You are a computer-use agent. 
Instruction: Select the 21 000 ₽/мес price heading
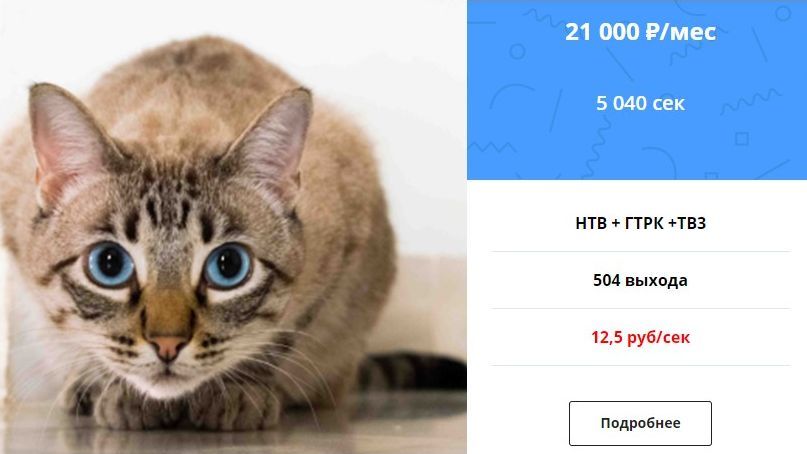click(x=640, y=32)
